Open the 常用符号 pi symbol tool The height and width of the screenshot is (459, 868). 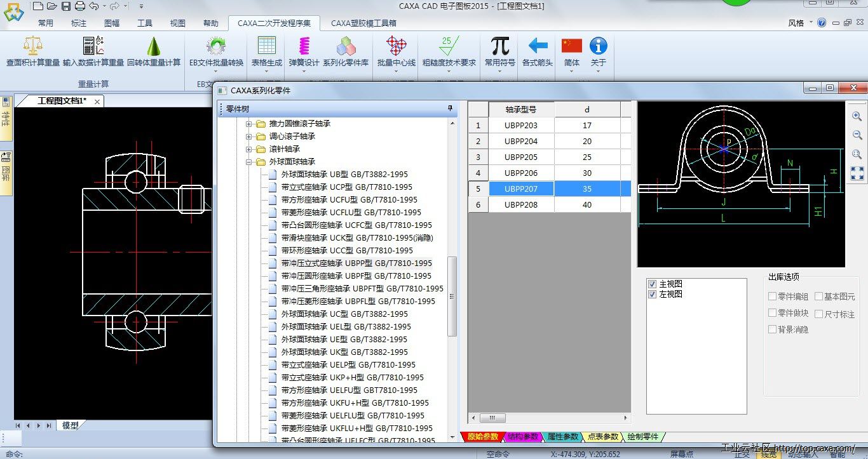[500, 46]
